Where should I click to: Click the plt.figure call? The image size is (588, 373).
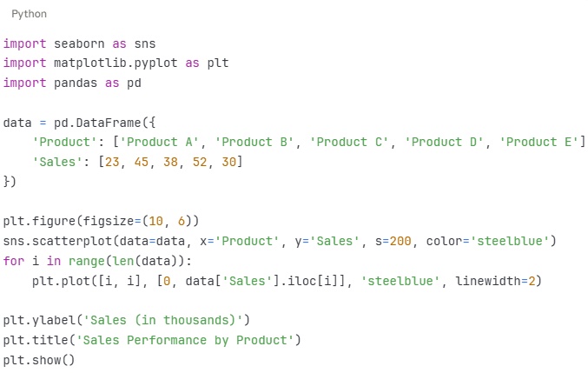tap(39, 220)
